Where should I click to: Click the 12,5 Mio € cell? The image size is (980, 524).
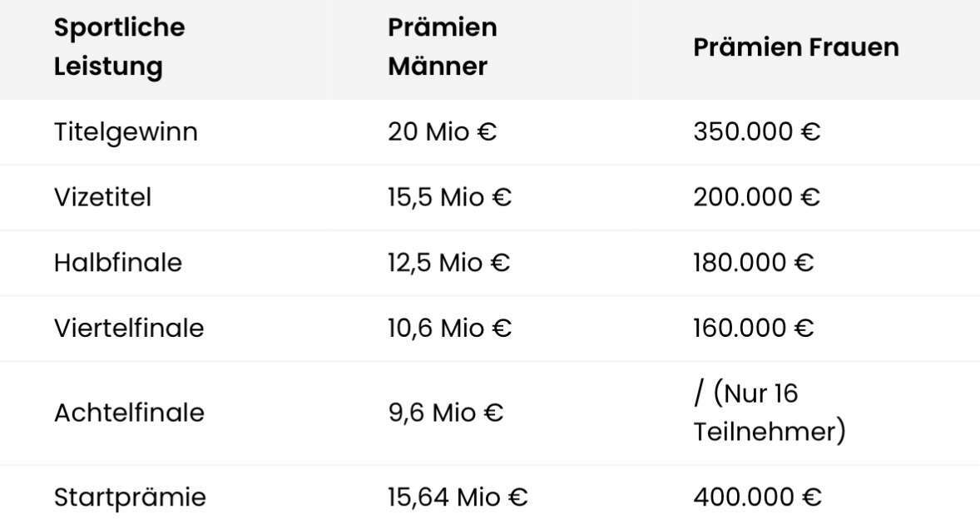pyautogui.click(x=449, y=263)
